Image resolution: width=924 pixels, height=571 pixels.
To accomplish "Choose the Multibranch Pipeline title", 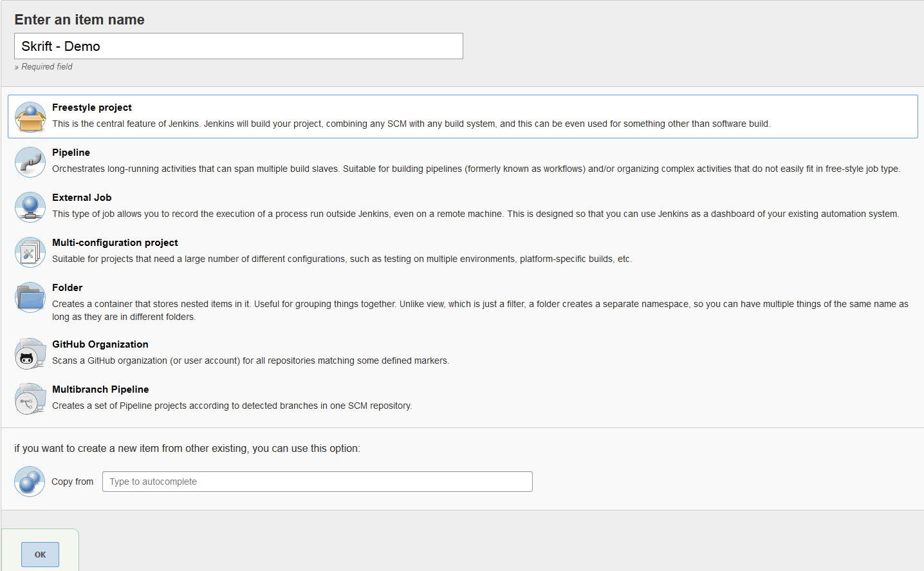I will (100, 389).
